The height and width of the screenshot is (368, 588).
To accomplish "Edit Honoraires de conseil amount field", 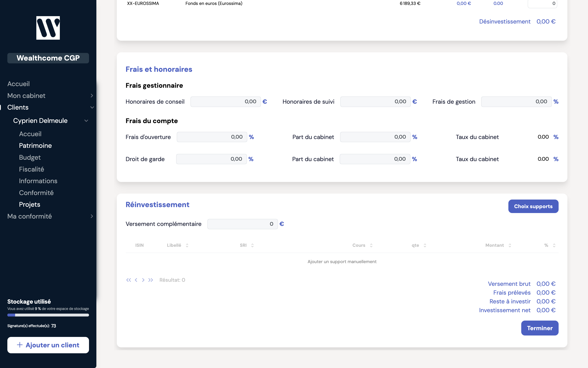I will click(225, 102).
